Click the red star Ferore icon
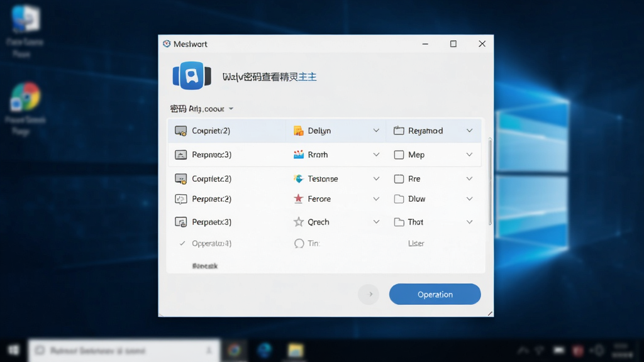Image resolution: width=644 pixels, height=362 pixels. 299,199
